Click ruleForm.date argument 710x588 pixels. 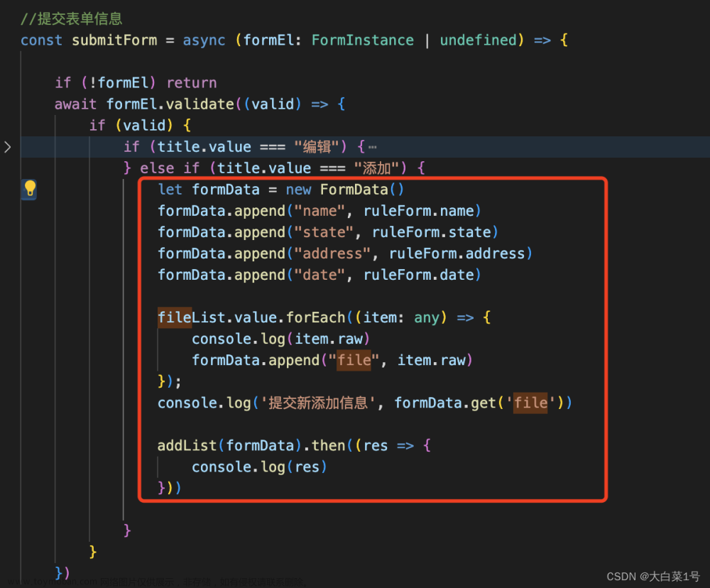tap(419, 275)
